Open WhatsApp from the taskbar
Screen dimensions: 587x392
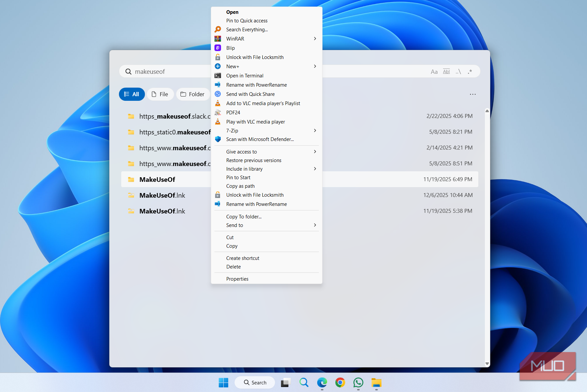(x=358, y=382)
